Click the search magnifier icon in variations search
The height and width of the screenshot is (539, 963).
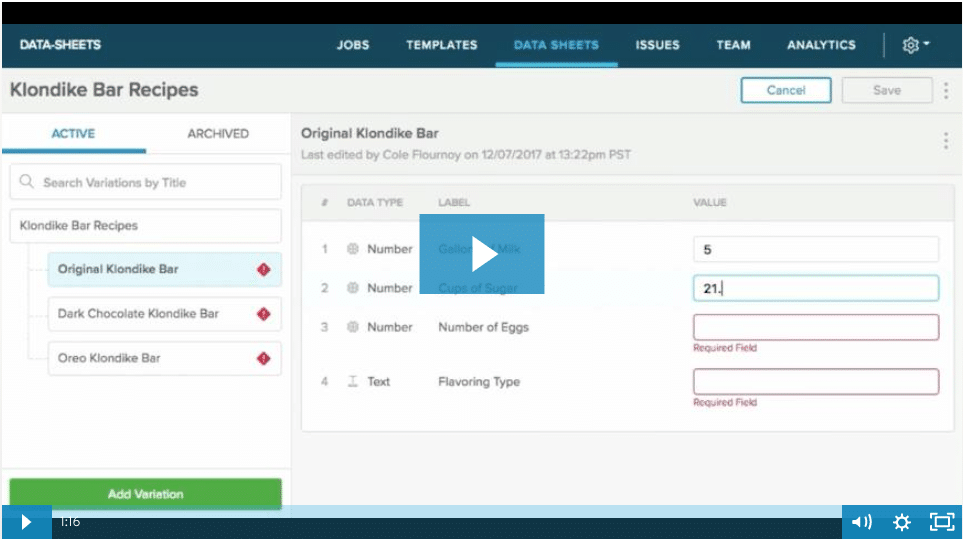tap(26, 182)
